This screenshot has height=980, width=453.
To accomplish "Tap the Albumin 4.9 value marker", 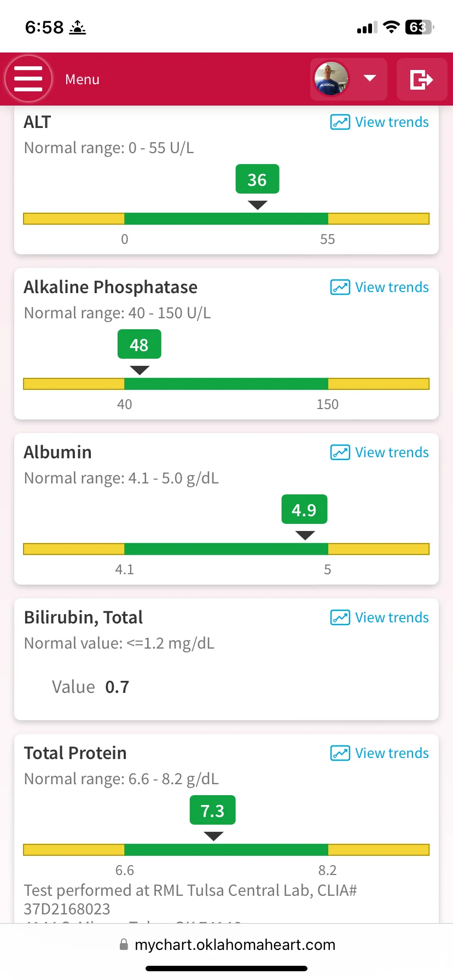I will tap(304, 510).
